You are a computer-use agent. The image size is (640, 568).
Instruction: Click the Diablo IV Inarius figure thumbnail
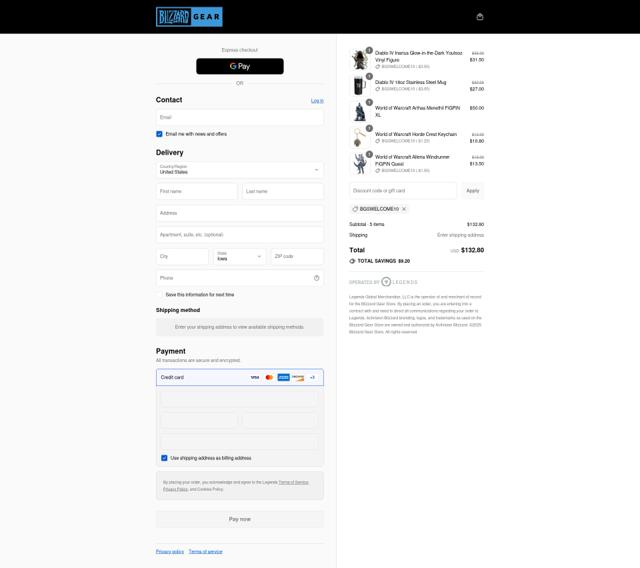(x=360, y=60)
